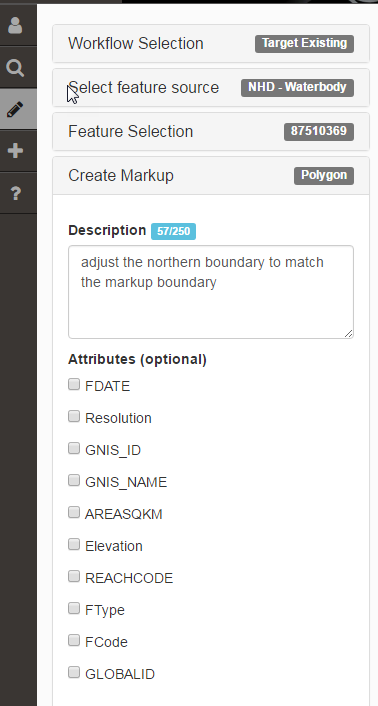Viewport: 378px width, 706px height.
Task: Click the Target Existing badge
Action: tap(304, 44)
